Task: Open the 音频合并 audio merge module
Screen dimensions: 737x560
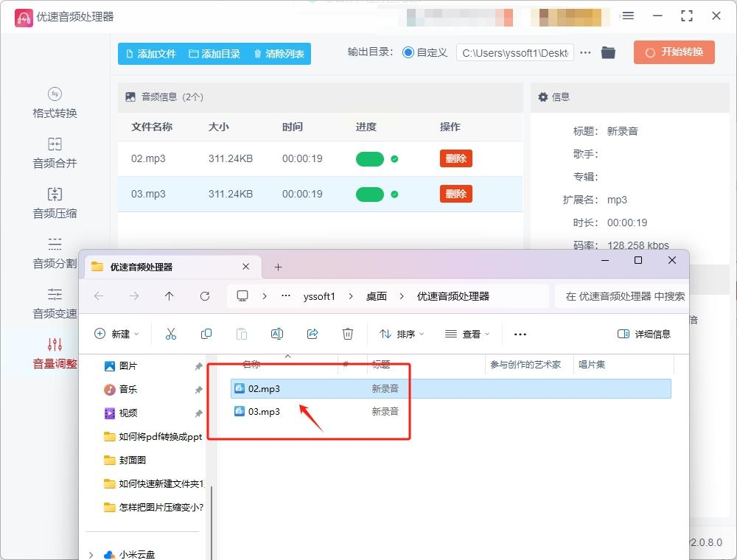Action: pyautogui.click(x=55, y=153)
